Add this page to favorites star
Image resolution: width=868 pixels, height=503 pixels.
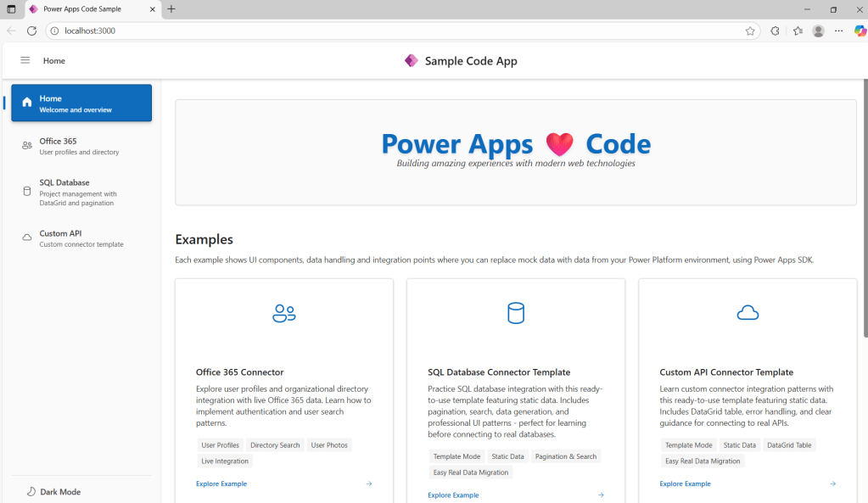coord(750,31)
